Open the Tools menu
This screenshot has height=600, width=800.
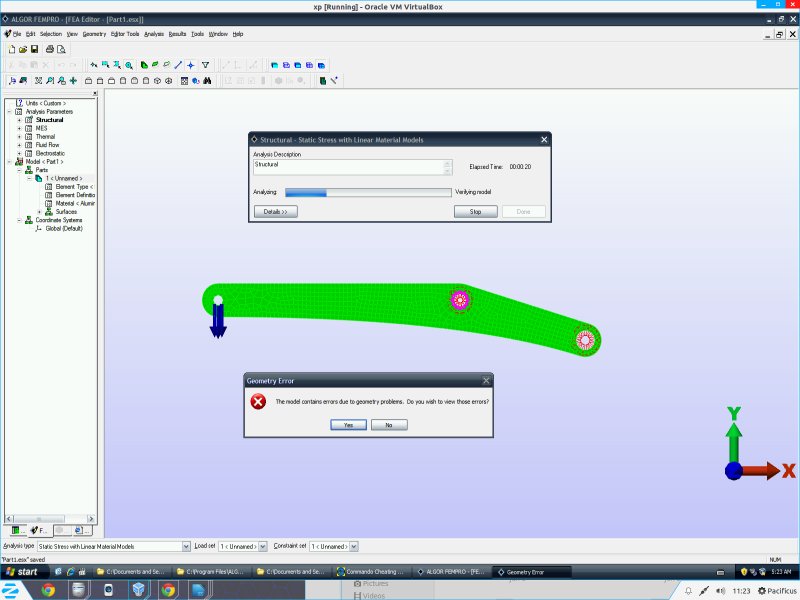[197, 34]
